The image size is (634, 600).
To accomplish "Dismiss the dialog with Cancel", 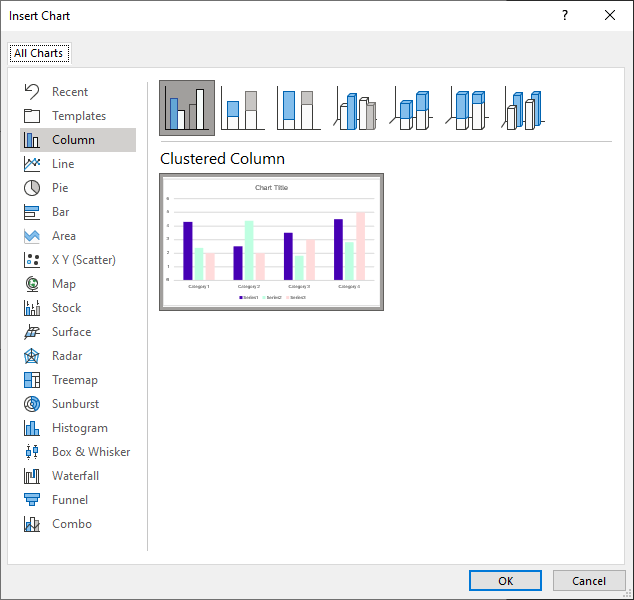I will pos(589,581).
